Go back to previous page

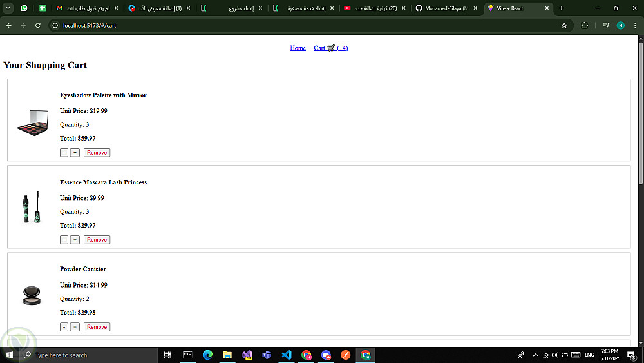pyautogui.click(x=9, y=26)
